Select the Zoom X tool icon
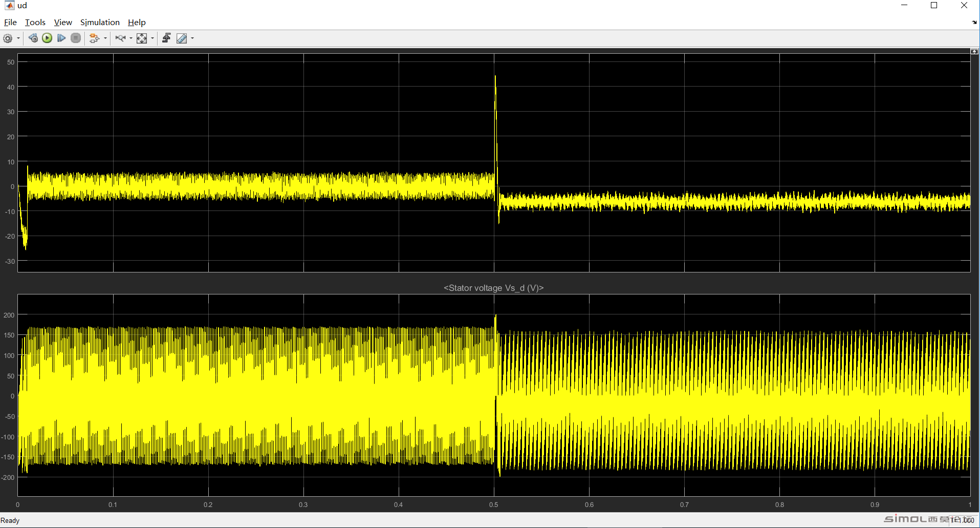Image resolution: width=980 pixels, height=528 pixels. click(x=120, y=38)
